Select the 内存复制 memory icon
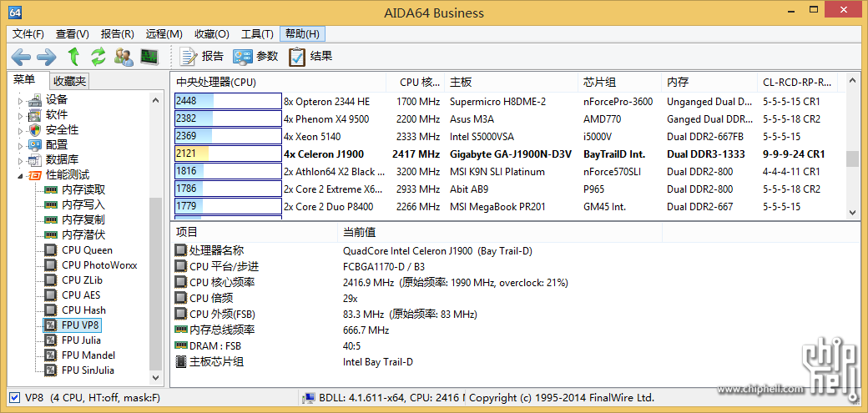Screen dimensions: 868x413 [50, 219]
